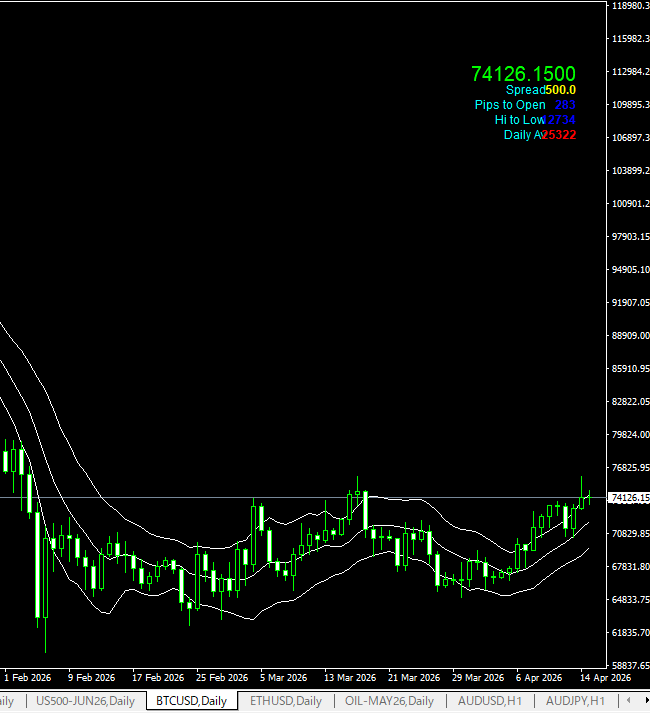The width and height of the screenshot is (650, 713).
Task: Switch to the US500-JUN26,Daily chart tab
Action: coord(85,701)
